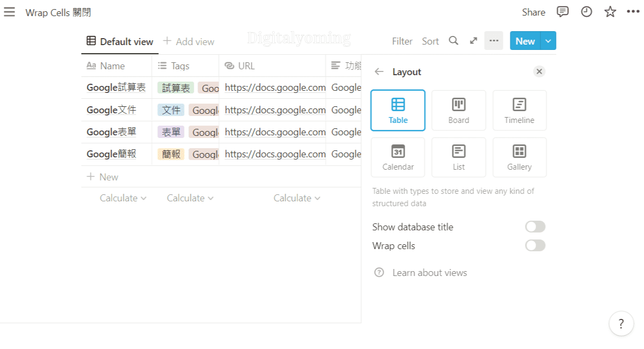Open the help question mark button

[621, 324]
